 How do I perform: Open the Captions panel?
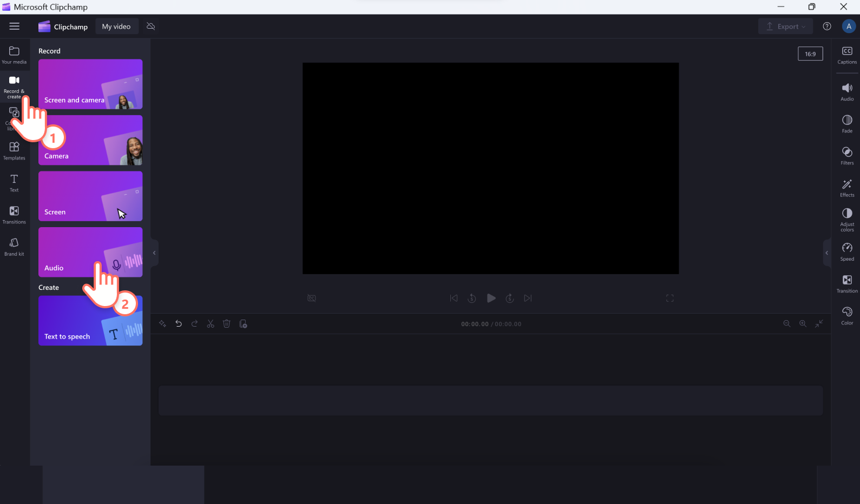click(847, 55)
